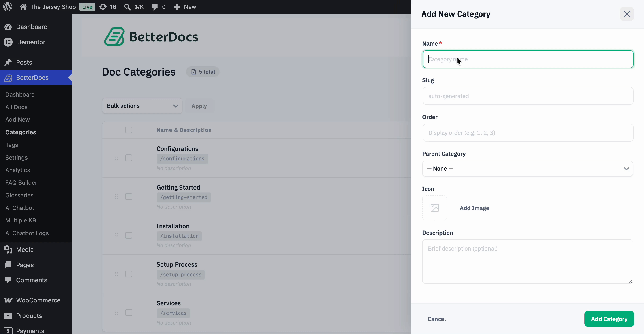Click the /setup-process slug tag
This screenshot has height=334, width=644.
click(181, 275)
